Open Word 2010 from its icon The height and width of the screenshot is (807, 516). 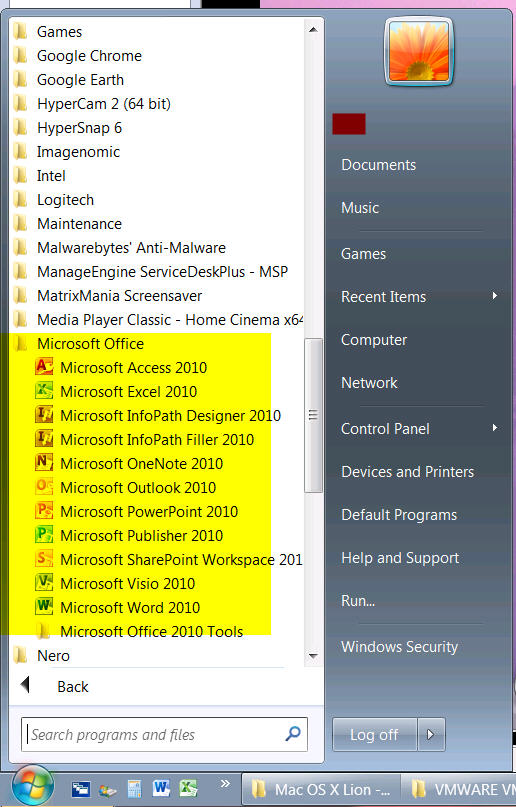click(x=44, y=607)
